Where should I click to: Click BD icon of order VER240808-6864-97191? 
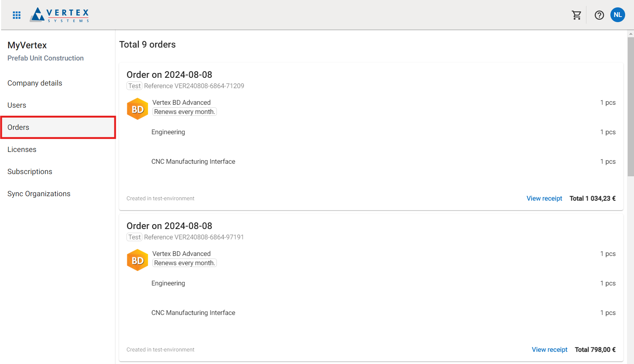pos(138,260)
